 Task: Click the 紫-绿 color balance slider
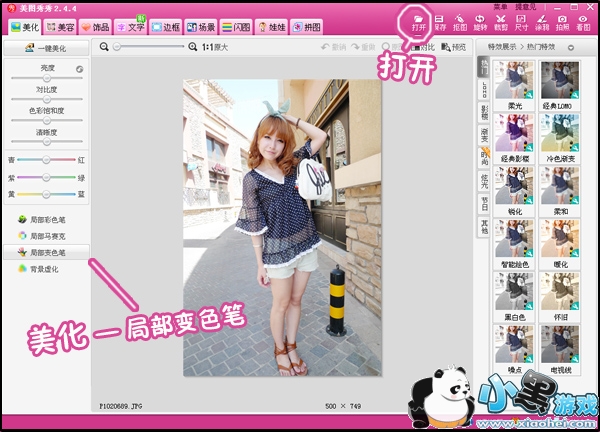click(46, 177)
